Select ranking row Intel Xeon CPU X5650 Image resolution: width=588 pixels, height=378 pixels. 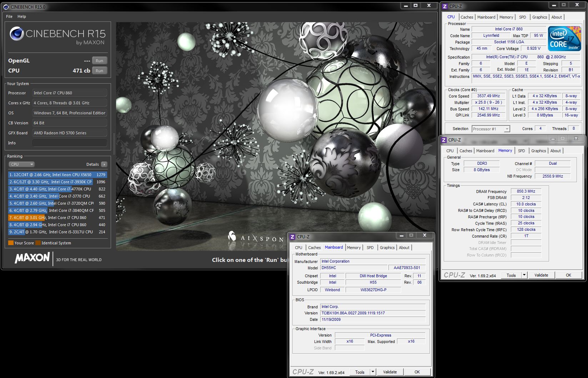pyautogui.click(x=57, y=175)
